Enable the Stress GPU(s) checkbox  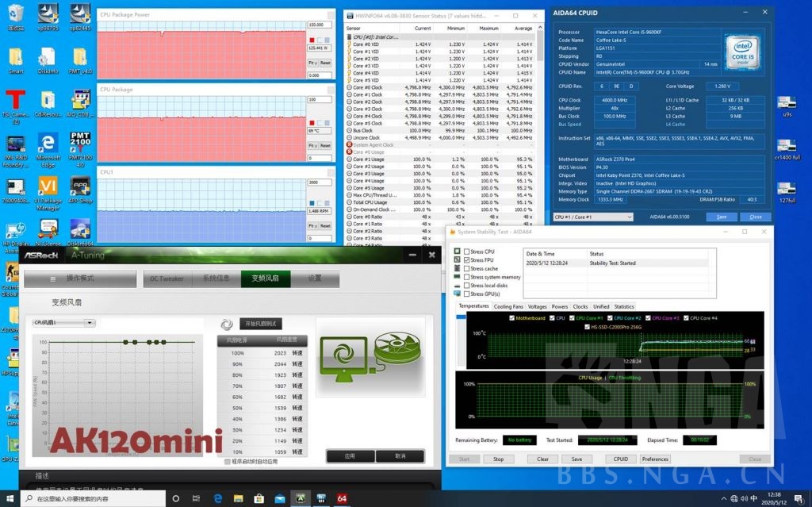[466, 294]
